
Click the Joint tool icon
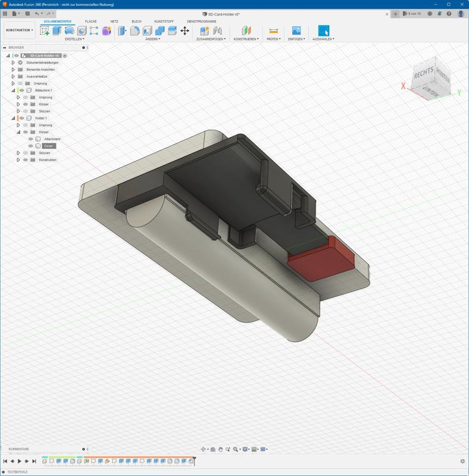click(217, 31)
